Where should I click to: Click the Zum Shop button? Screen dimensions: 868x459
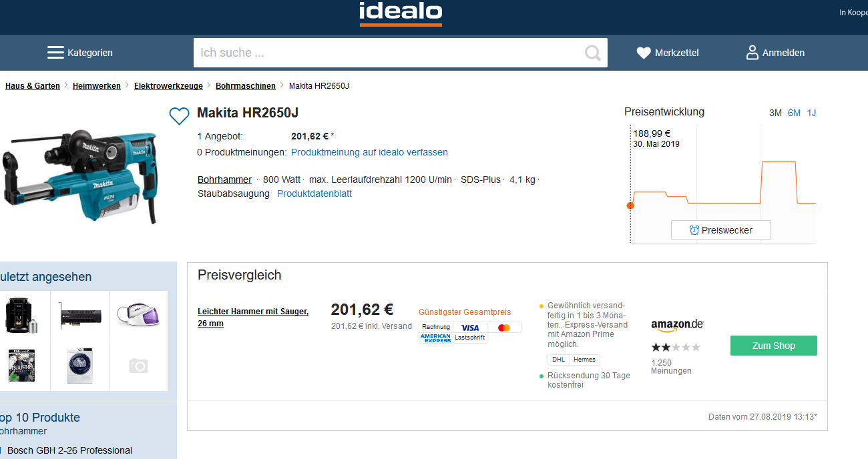click(x=773, y=346)
